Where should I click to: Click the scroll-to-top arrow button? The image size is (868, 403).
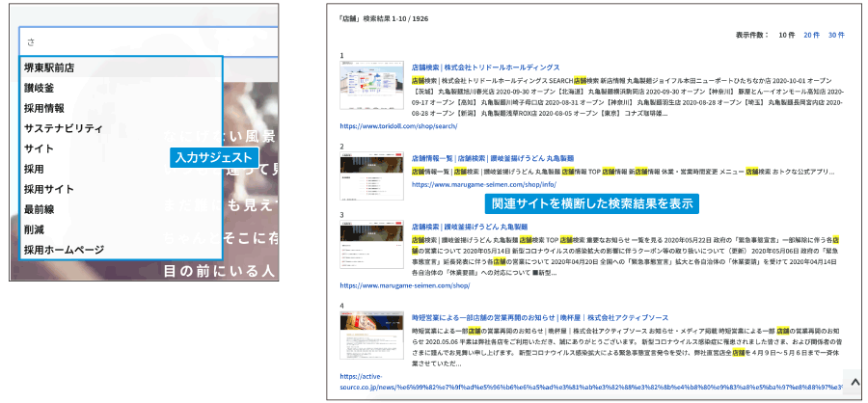click(x=854, y=383)
